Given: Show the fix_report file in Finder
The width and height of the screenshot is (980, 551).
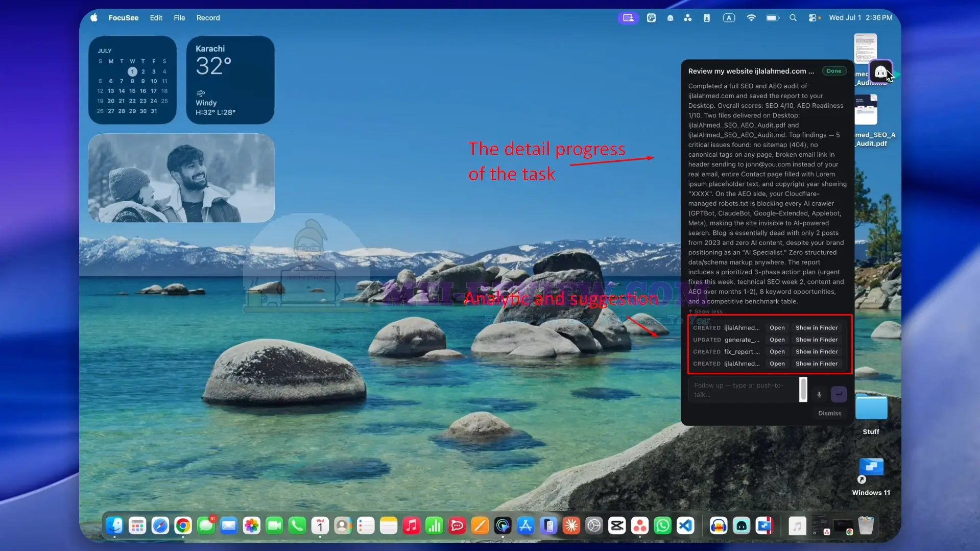Looking at the screenshot, I should tap(816, 352).
